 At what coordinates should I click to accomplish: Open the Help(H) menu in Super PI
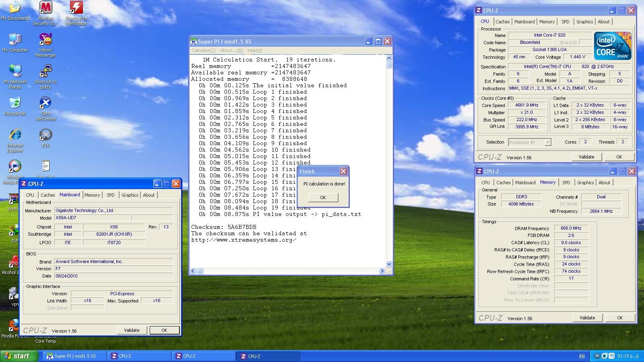254,50
